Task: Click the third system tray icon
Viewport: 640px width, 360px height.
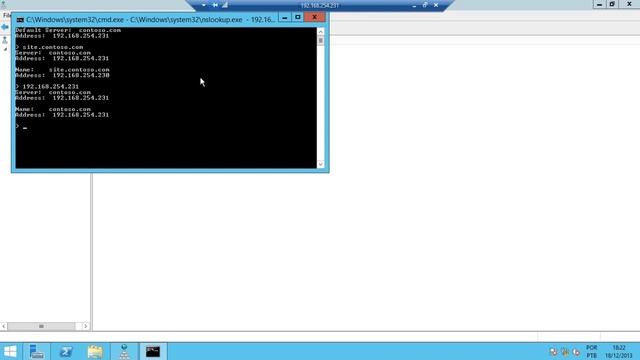Action: click(x=576, y=351)
